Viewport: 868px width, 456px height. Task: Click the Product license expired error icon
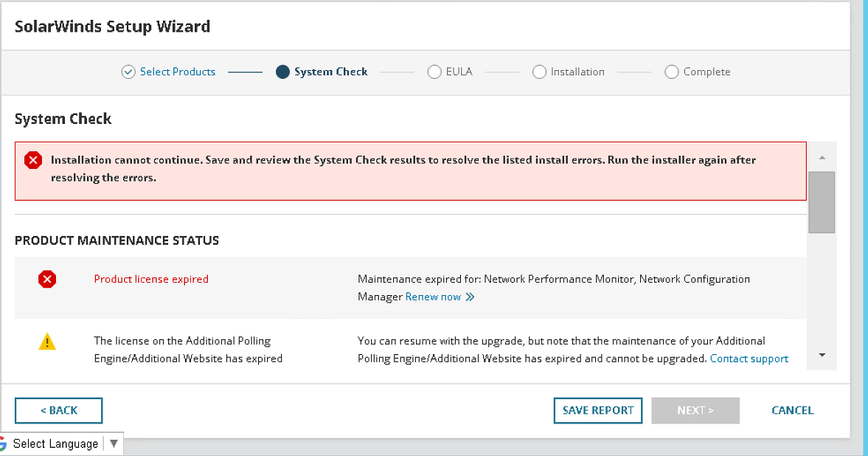47,279
